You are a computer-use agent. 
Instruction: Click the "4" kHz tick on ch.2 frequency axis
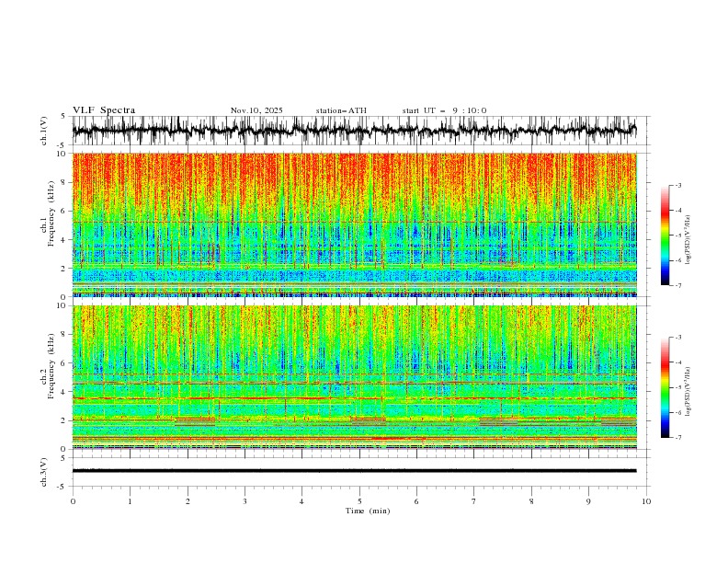pyautogui.click(x=63, y=392)
